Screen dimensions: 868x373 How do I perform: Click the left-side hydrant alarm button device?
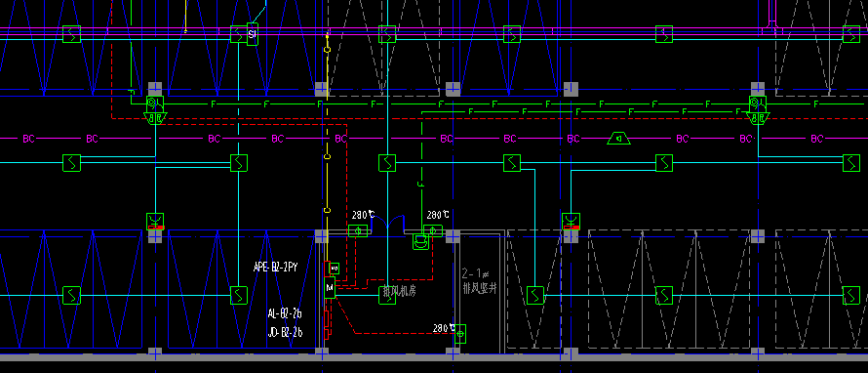pos(155,109)
